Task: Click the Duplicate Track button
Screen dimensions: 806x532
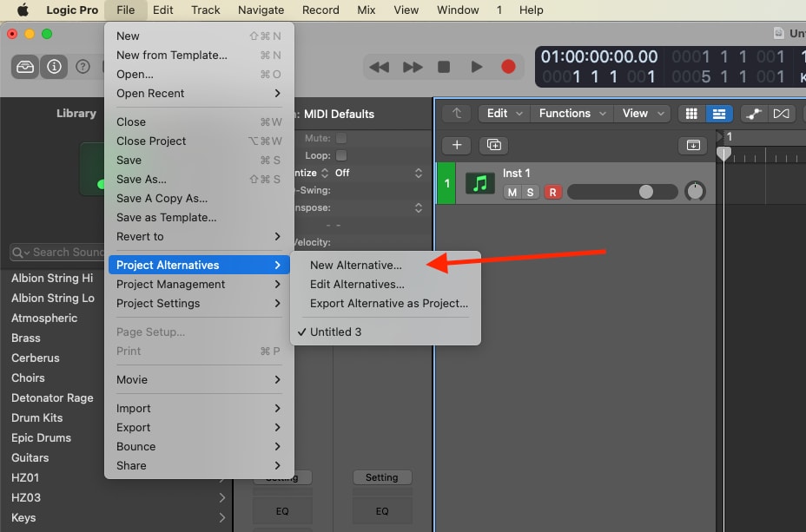Action: tap(494, 145)
